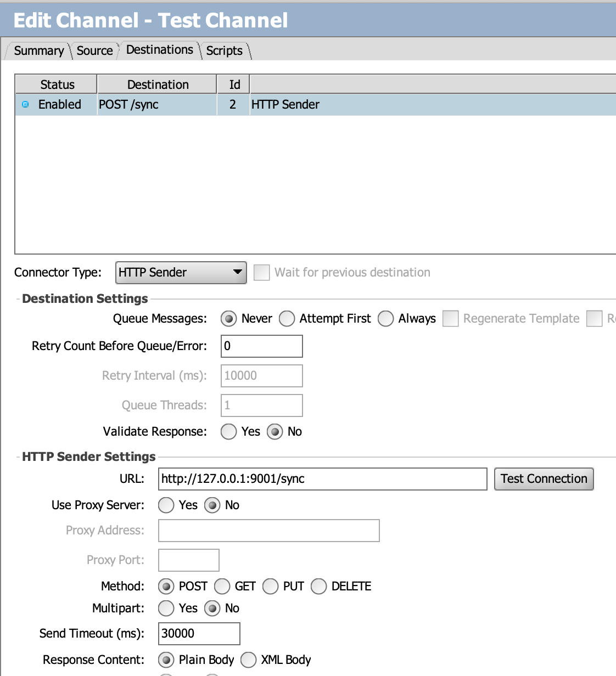
Task: Click the Retry Count Before Queue/Error field
Action: tap(261, 346)
